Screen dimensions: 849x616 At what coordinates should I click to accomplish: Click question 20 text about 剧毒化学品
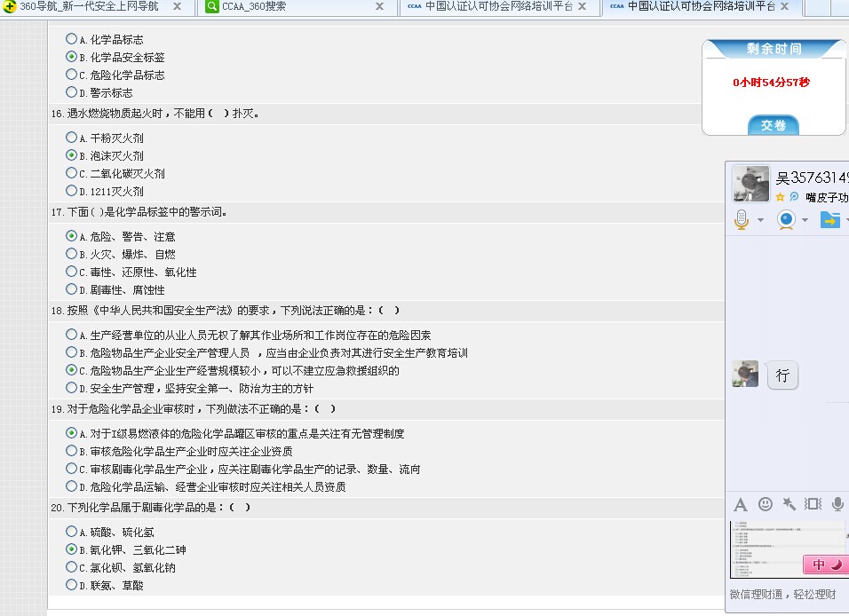(151, 508)
